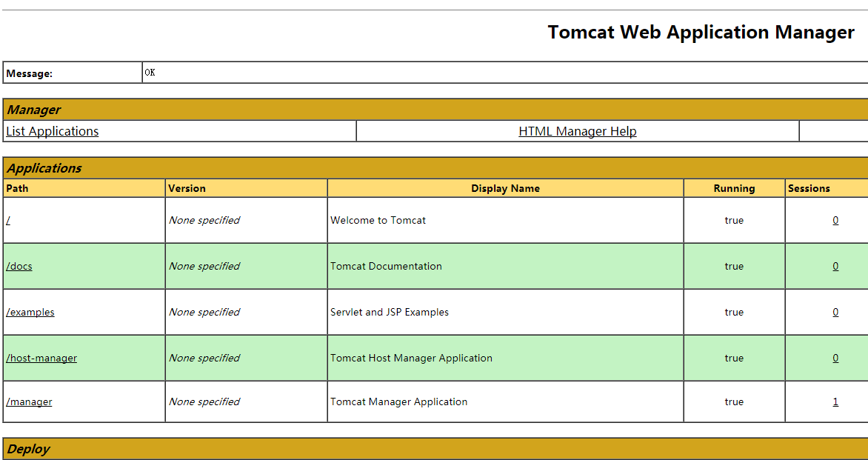The width and height of the screenshot is (868, 460).
Task: Open the /examples application path
Action: [30, 312]
